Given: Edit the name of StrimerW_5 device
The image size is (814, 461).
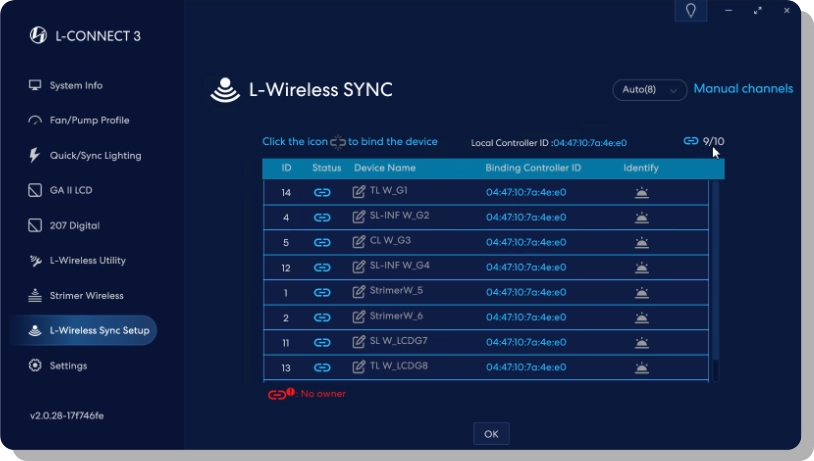Looking at the screenshot, I should pyautogui.click(x=359, y=291).
